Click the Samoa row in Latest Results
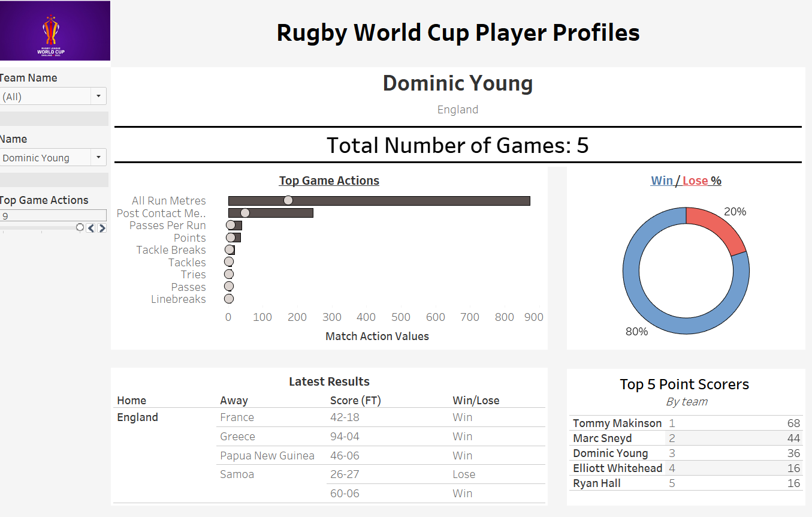The height and width of the screenshot is (517, 812). [237, 474]
